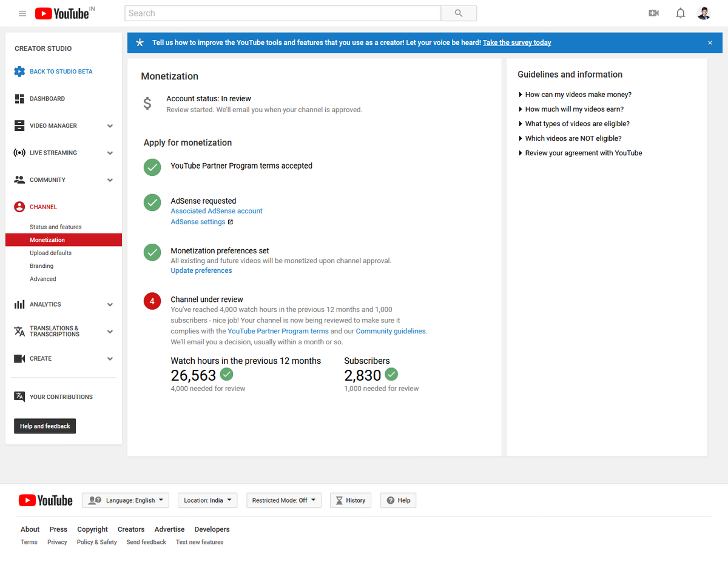Click the Create video camera icon
The width and height of the screenshot is (728, 562).
pos(19,359)
